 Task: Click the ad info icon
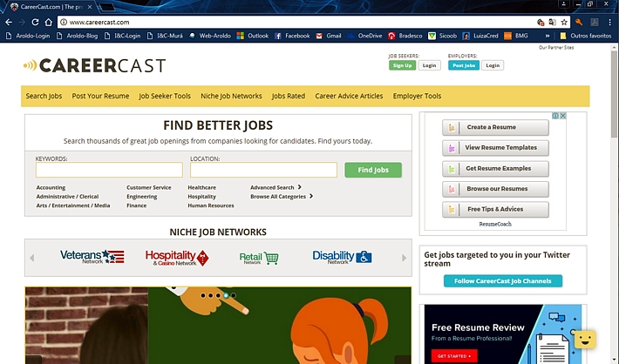555,116
